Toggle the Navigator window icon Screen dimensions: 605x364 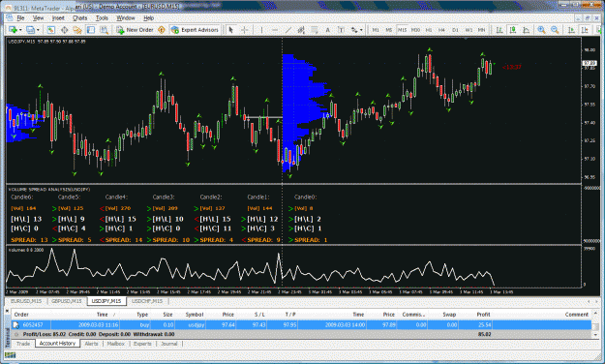tap(77, 30)
